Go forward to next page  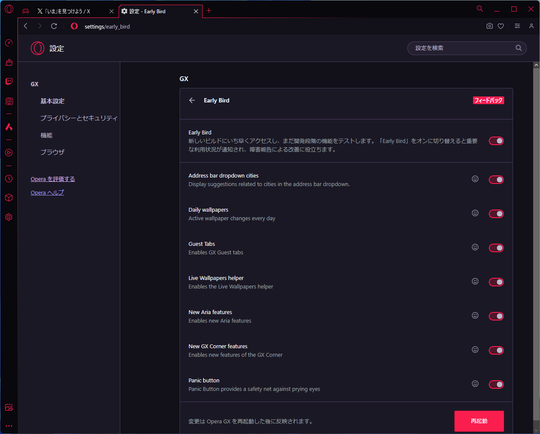[40, 26]
